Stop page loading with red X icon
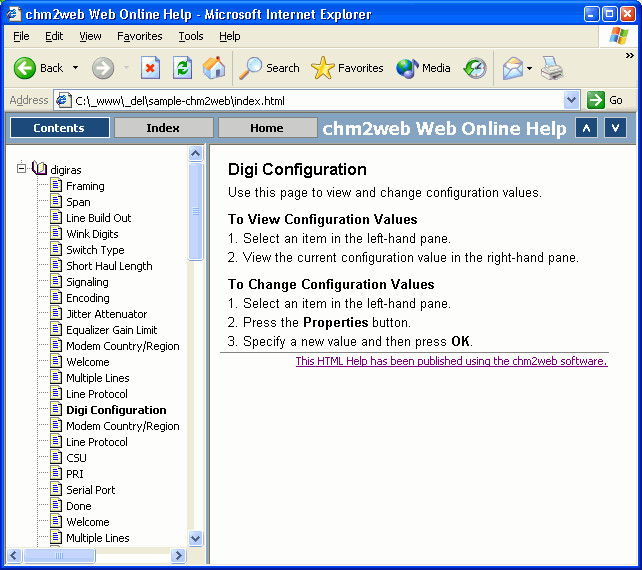 [150, 68]
